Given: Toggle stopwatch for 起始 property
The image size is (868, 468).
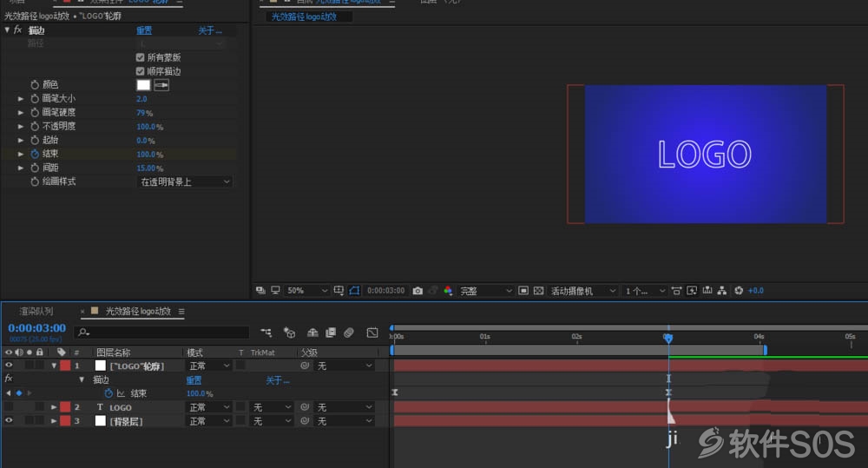Looking at the screenshot, I should point(35,140).
